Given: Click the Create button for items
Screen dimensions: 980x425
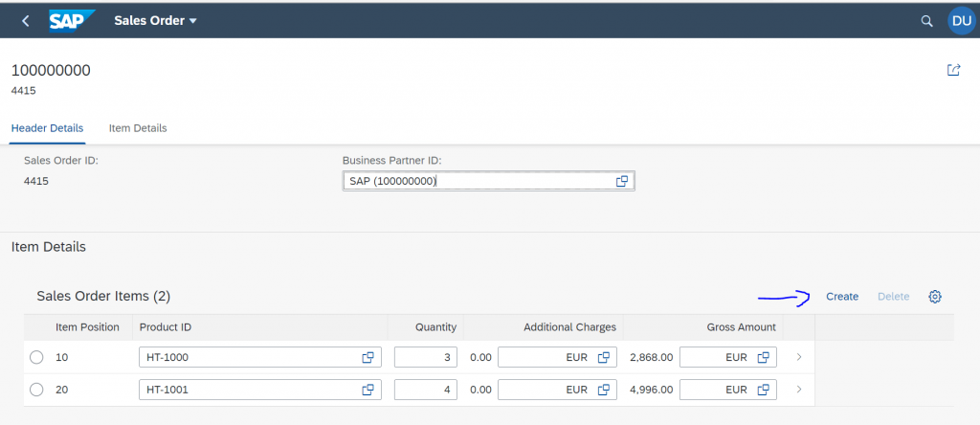Looking at the screenshot, I should pyautogui.click(x=842, y=297).
